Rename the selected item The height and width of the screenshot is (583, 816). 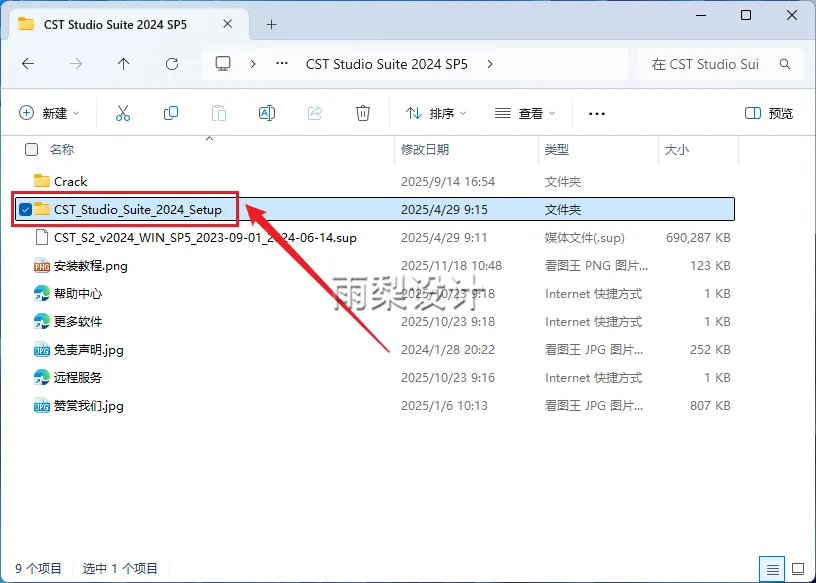(x=266, y=113)
